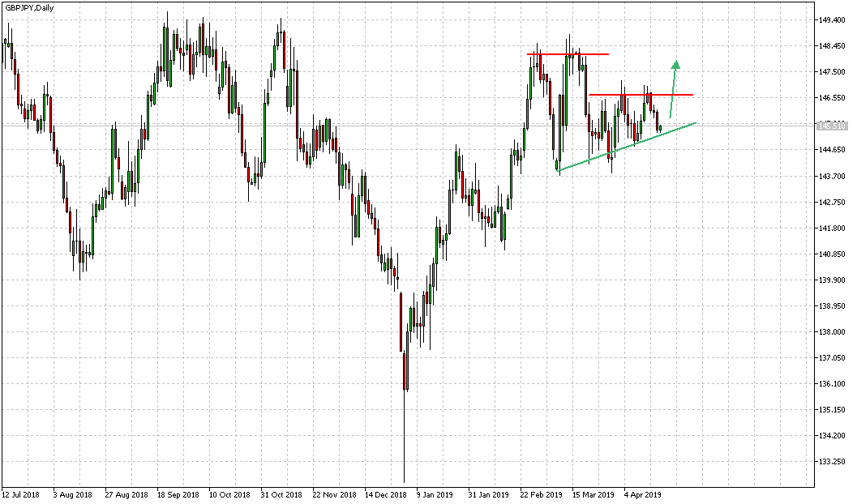This screenshot has width=857, height=504.
Task: Click the 138.000 price axis label
Action: click(833, 331)
